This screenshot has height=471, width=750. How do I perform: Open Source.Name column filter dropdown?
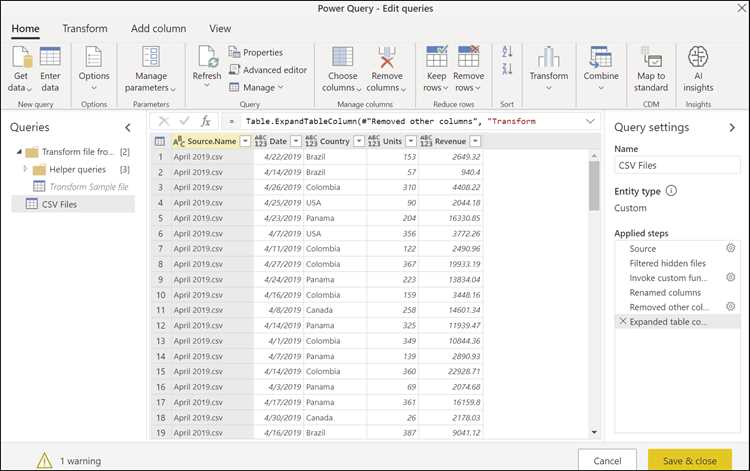[x=245, y=141]
